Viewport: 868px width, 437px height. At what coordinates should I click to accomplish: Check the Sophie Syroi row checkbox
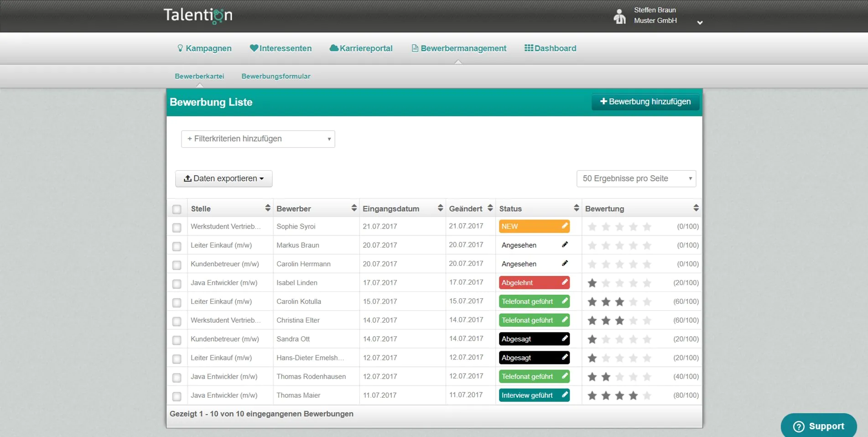(177, 227)
